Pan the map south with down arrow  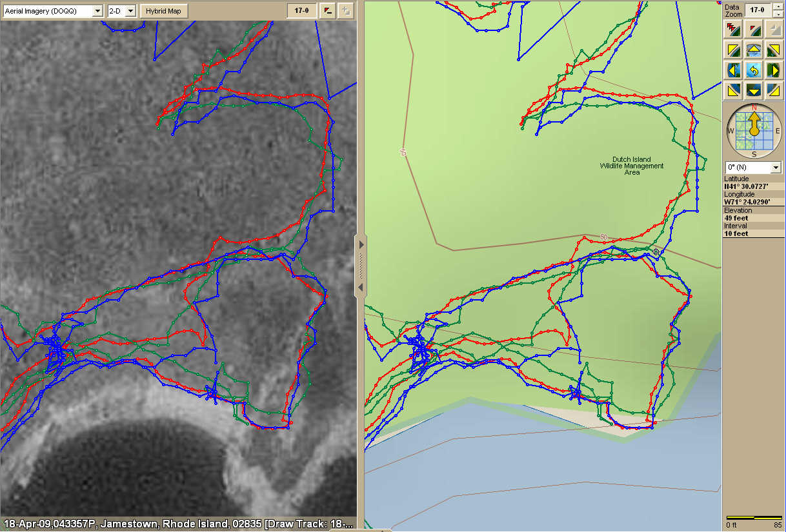pos(753,90)
